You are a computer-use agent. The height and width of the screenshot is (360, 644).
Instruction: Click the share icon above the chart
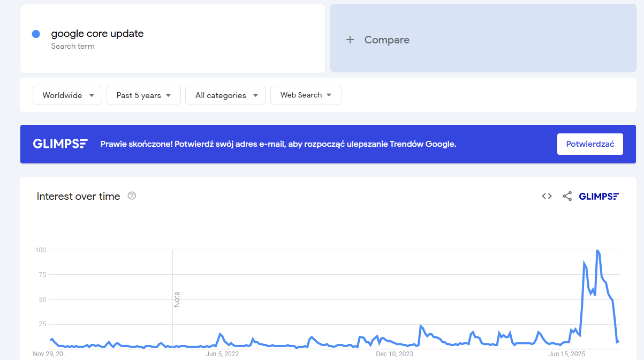pyautogui.click(x=567, y=196)
